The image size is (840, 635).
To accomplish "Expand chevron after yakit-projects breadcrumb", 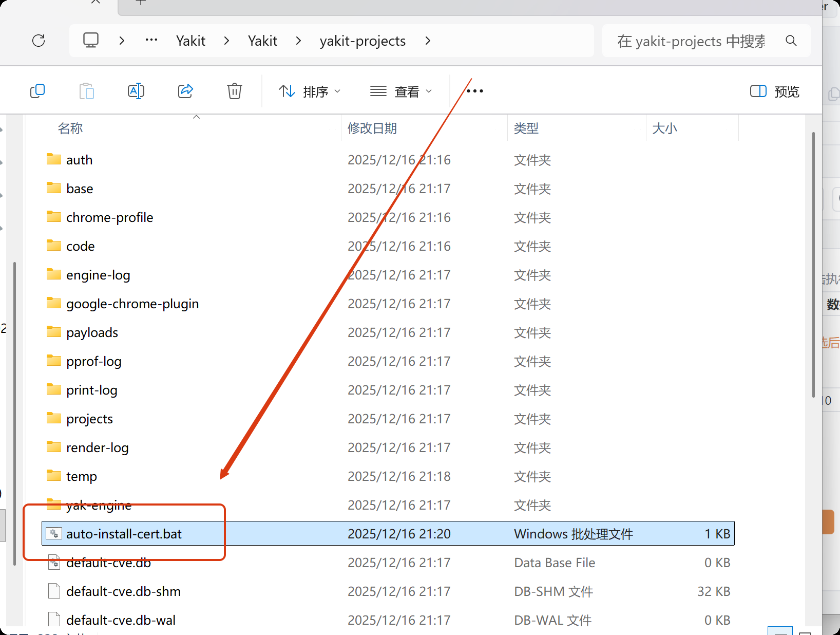I will [428, 41].
